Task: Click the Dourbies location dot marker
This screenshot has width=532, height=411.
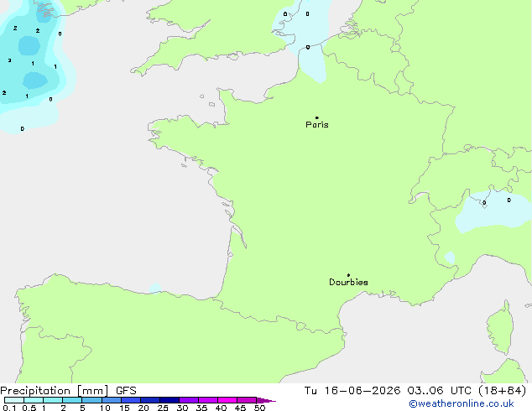Action: point(348,275)
